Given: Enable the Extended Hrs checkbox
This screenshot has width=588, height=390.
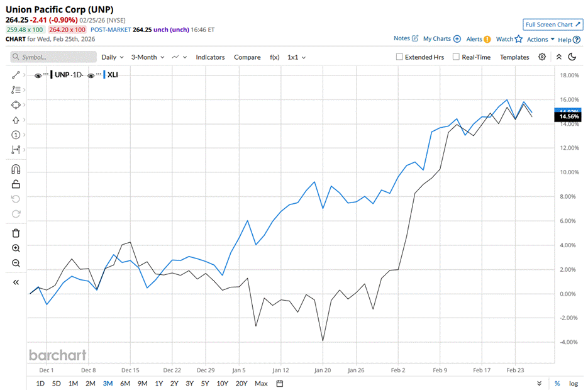Looking at the screenshot, I should click(x=399, y=57).
